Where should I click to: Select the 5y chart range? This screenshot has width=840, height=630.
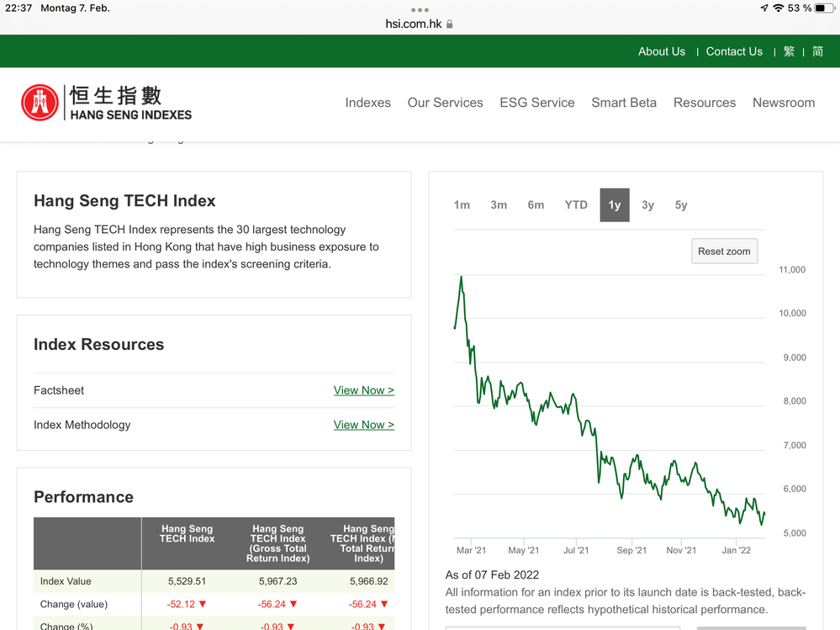tap(681, 204)
